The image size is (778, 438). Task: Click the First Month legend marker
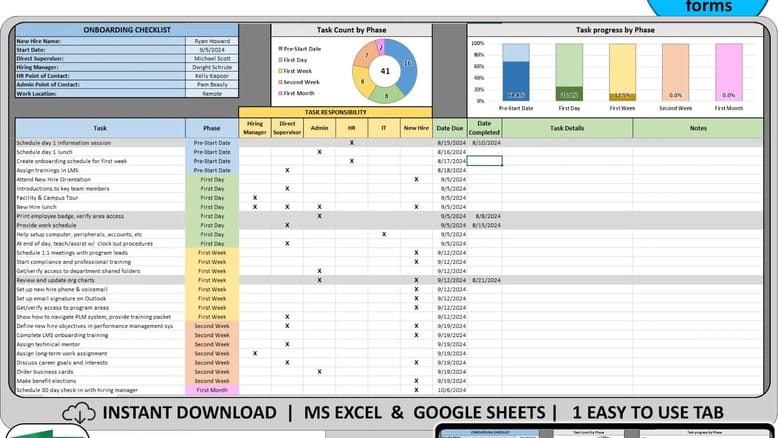(x=280, y=92)
